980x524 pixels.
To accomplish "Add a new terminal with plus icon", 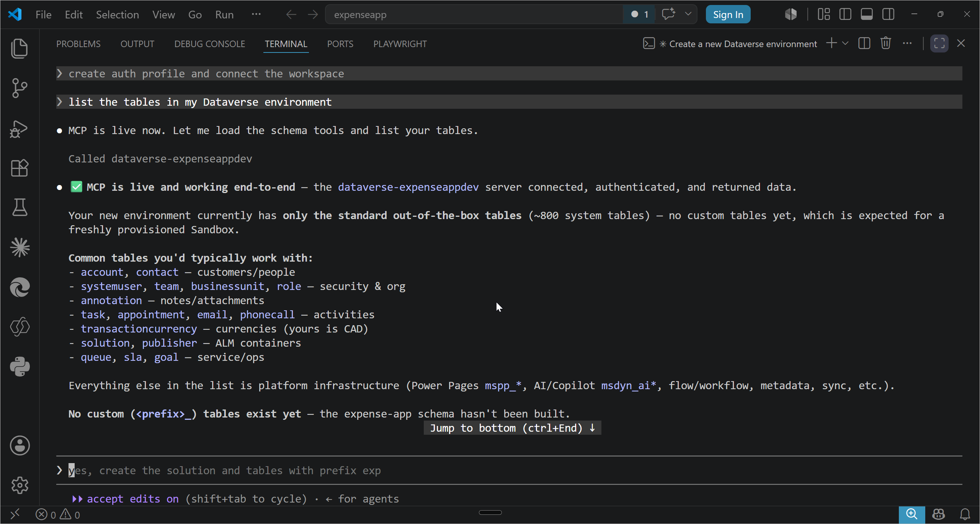I will click(x=831, y=43).
